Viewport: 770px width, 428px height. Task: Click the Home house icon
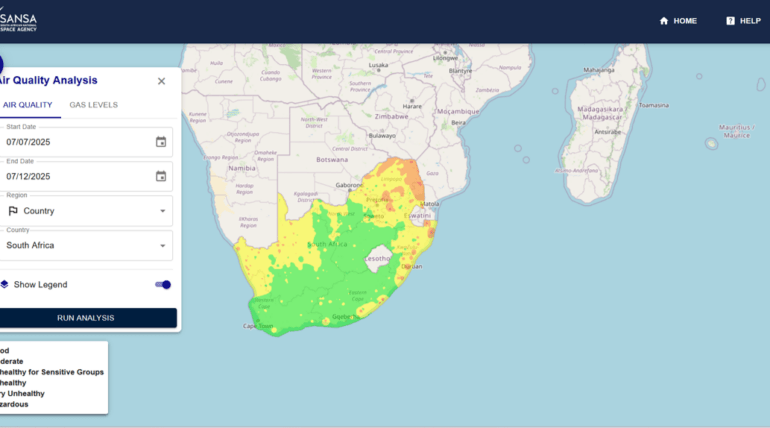click(x=664, y=21)
